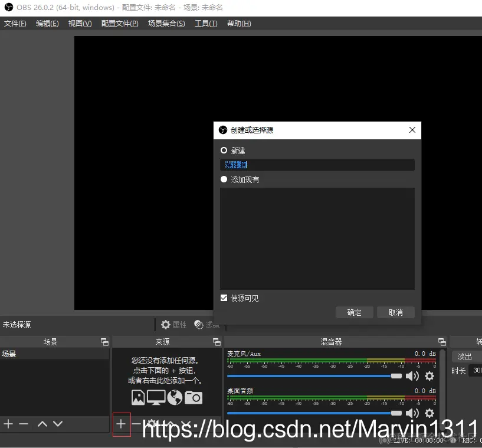
Task: Click the 麦克风/Aux channel label
Action: point(244,354)
